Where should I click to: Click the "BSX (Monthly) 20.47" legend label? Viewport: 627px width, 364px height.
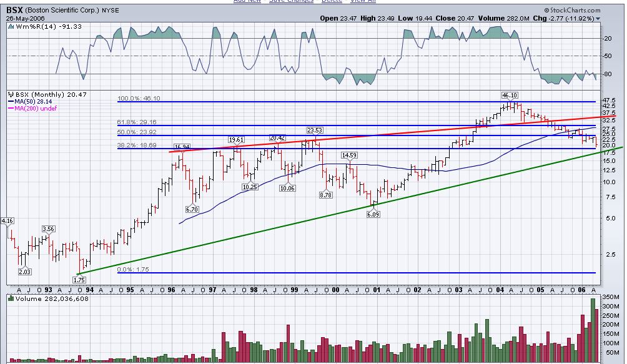coord(51,95)
